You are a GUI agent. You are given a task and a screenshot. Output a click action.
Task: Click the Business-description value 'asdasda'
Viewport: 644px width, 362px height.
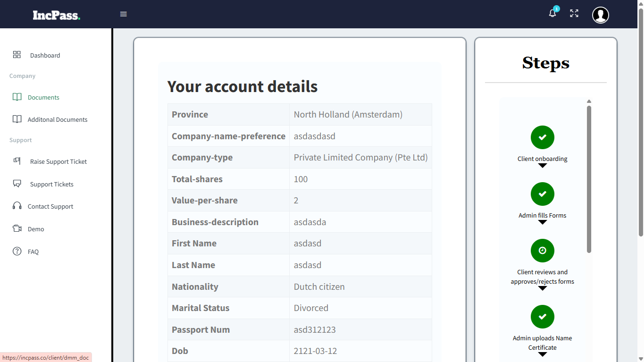click(310, 222)
